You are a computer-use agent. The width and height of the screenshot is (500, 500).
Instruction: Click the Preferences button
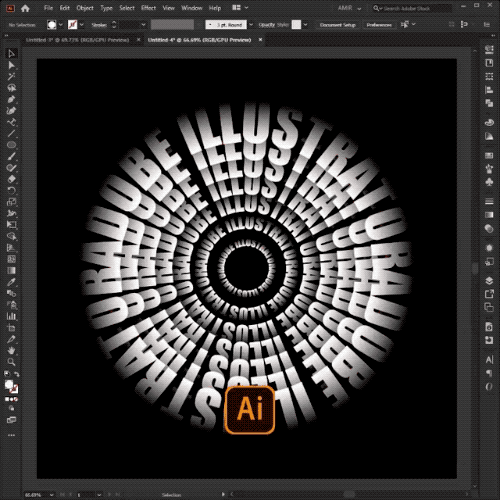pyautogui.click(x=379, y=25)
